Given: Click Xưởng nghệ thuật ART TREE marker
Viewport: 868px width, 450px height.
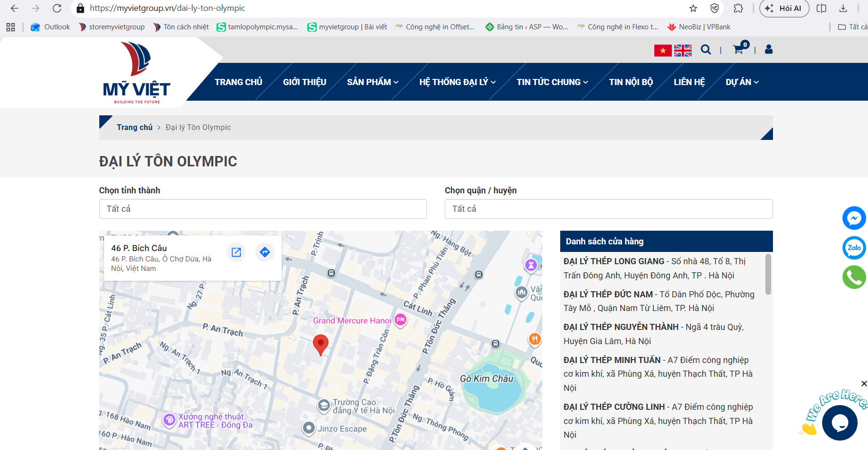Looking at the screenshot, I should pyautogui.click(x=169, y=419).
